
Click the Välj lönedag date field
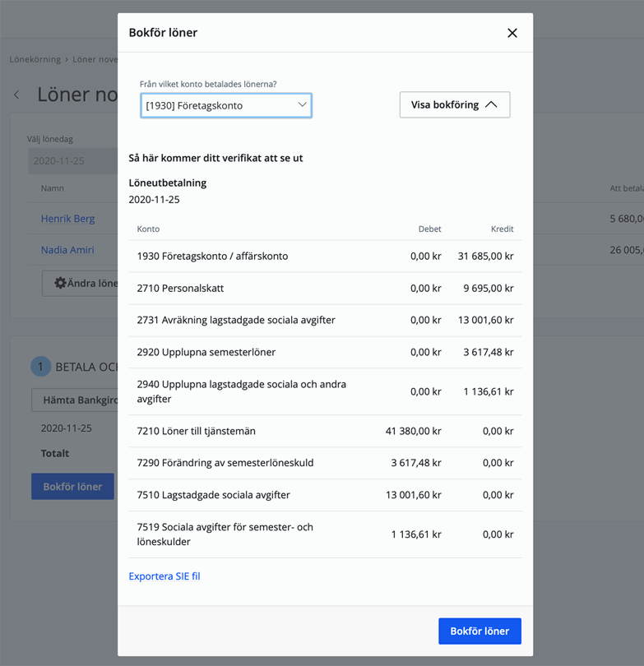click(x=72, y=161)
